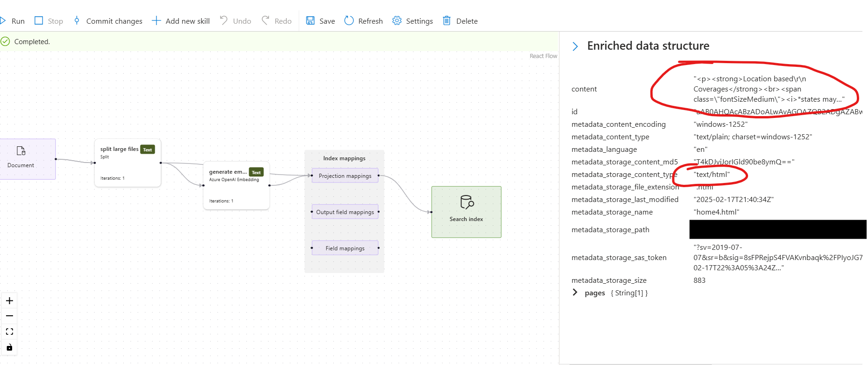The width and height of the screenshot is (868, 365).
Task: Open Projection mappings
Action: 345,176
